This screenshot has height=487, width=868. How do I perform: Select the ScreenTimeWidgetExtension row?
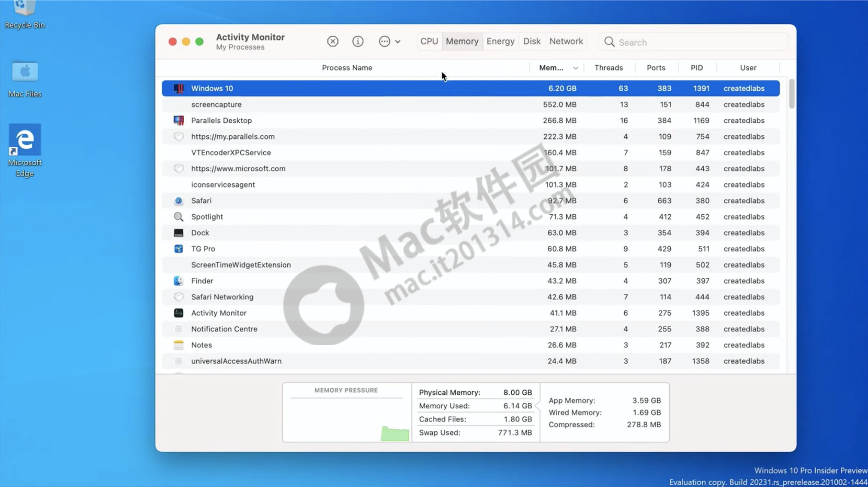(x=471, y=265)
